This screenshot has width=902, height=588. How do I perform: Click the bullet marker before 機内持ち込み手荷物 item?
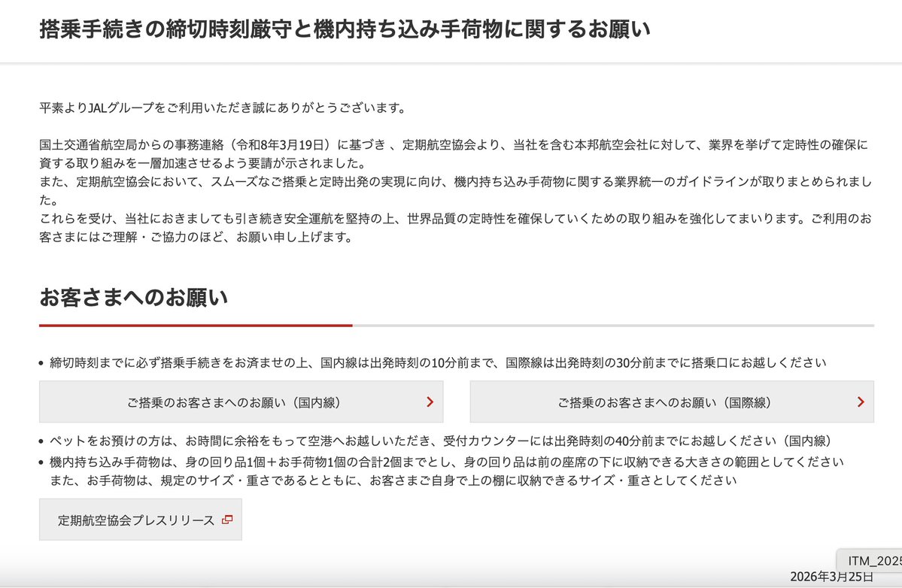43,462
